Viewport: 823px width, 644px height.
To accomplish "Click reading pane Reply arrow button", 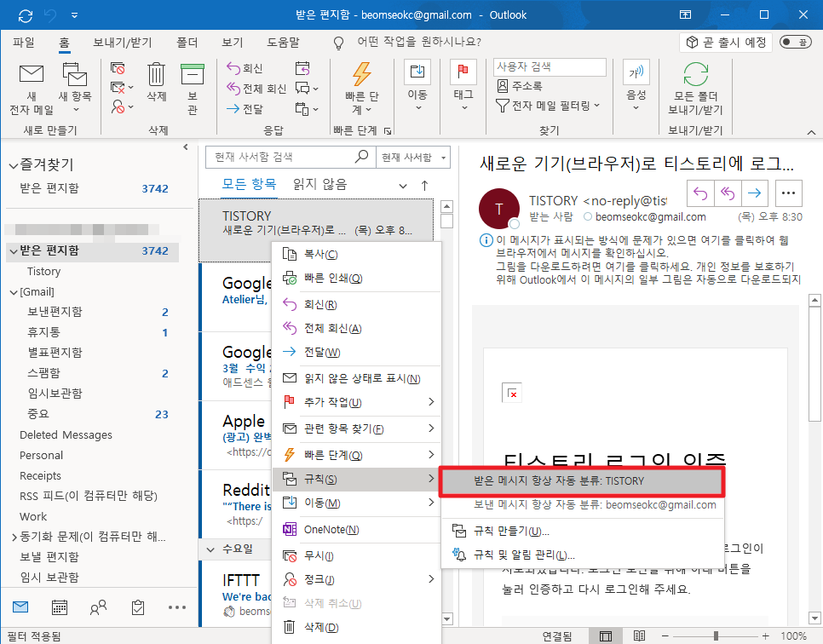I will point(700,193).
